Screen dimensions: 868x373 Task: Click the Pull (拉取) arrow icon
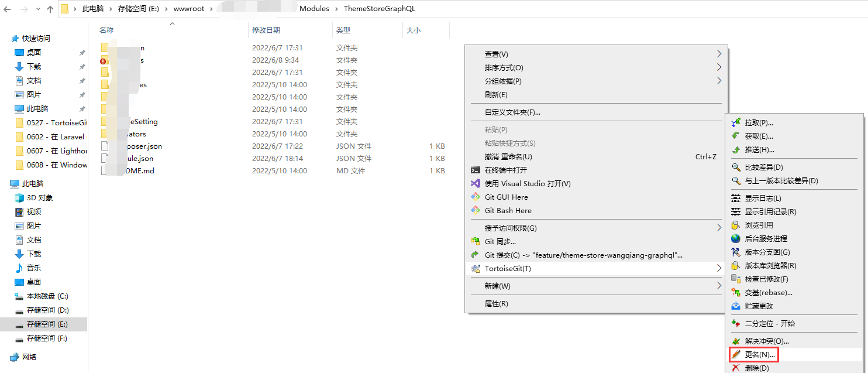pos(736,122)
